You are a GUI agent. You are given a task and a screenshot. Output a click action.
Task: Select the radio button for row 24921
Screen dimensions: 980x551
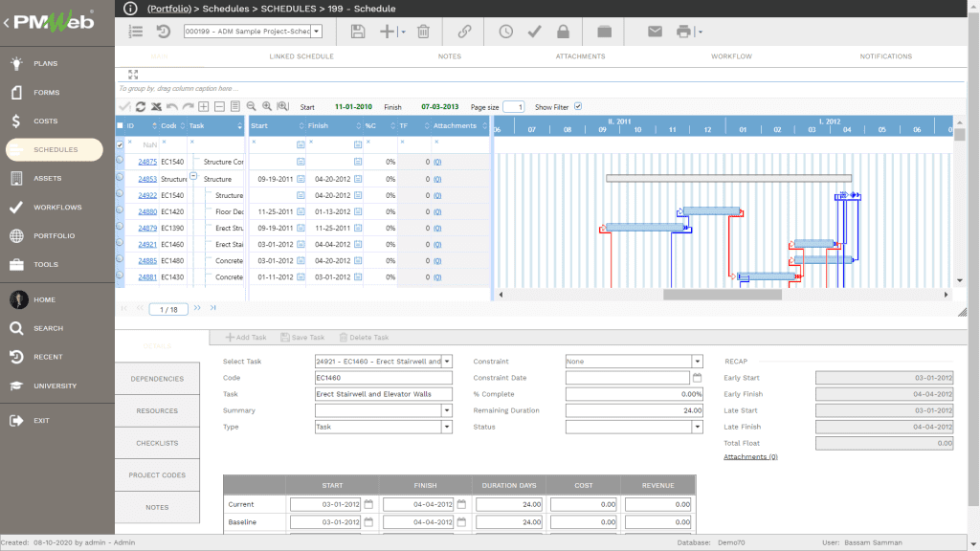[x=120, y=243]
